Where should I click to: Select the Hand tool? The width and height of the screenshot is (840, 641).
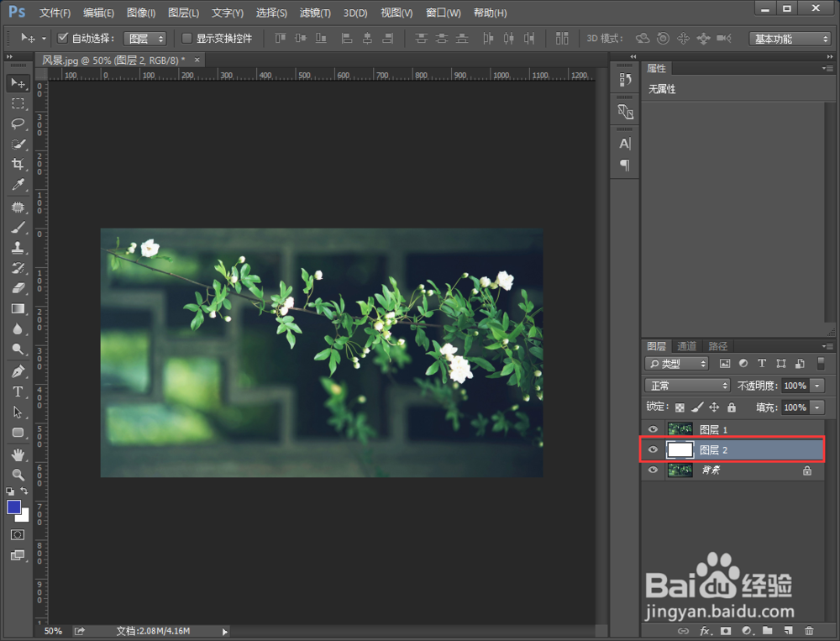click(x=18, y=455)
